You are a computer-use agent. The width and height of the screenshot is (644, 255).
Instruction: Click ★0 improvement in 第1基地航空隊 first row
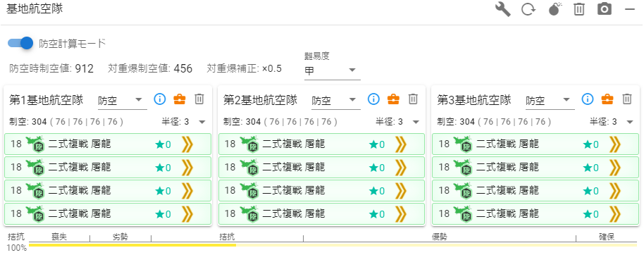pyautogui.click(x=163, y=144)
